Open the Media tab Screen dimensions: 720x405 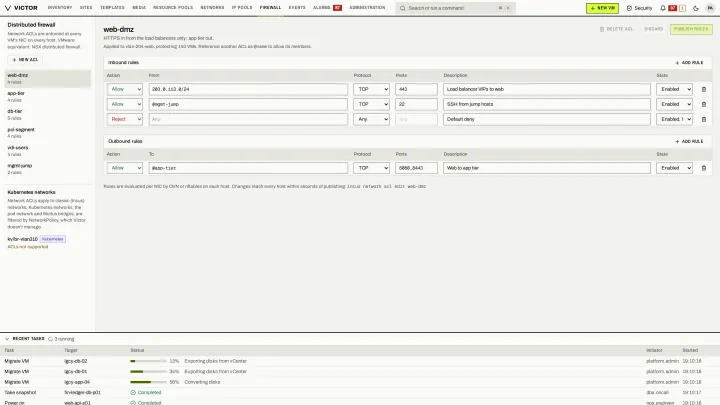[x=139, y=8]
